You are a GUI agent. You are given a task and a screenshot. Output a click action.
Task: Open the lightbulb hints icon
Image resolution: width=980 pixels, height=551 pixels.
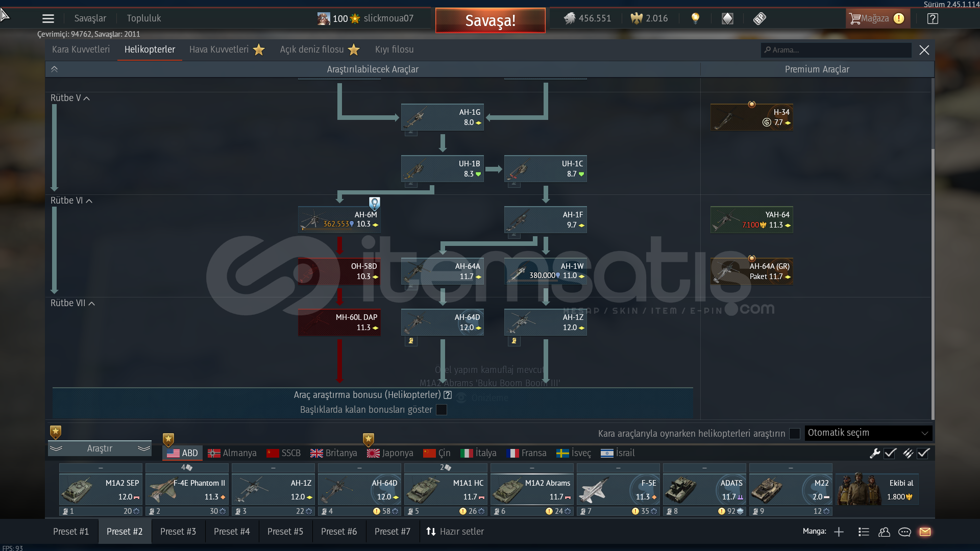click(x=695, y=18)
